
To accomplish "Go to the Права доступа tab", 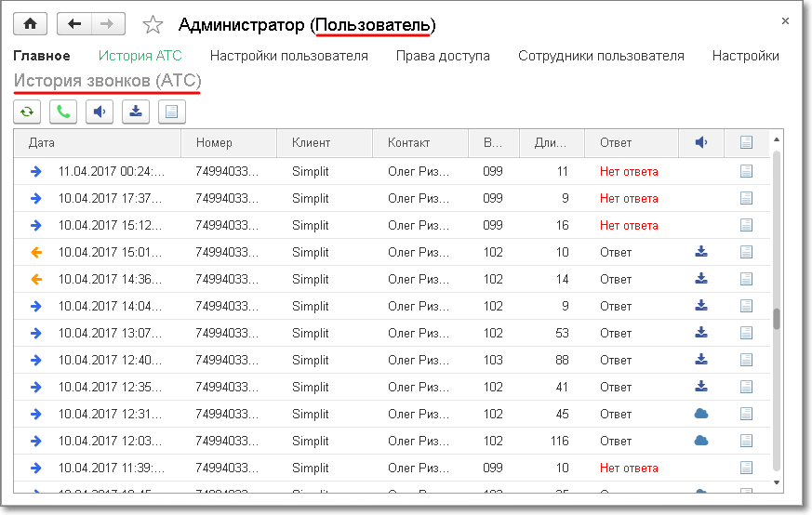I will [x=443, y=56].
